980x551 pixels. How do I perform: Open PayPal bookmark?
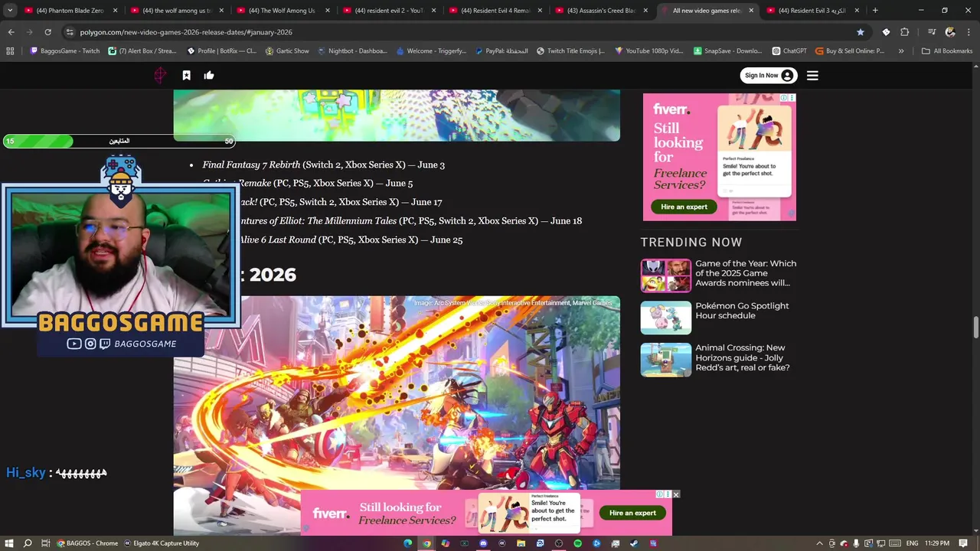pos(501,51)
